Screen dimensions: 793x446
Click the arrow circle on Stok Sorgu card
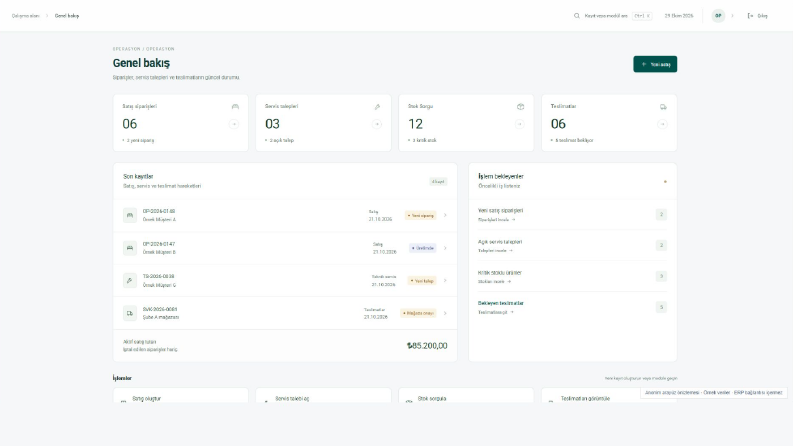pyautogui.click(x=519, y=124)
